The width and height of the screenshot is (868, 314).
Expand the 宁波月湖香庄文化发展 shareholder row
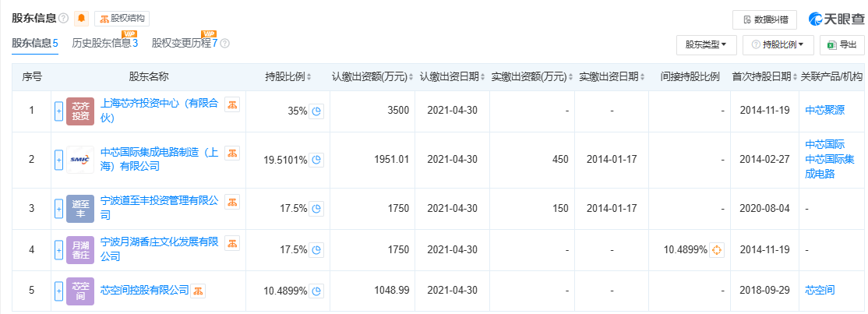coord(58,249)
